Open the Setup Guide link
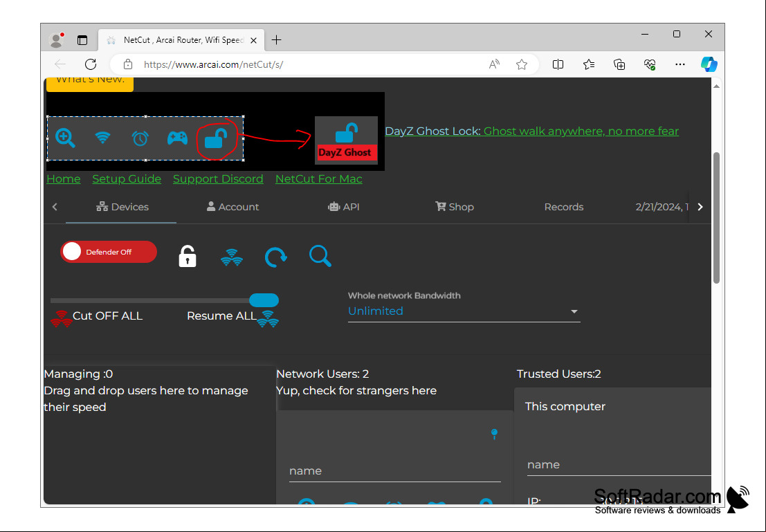The height and width of the screenshot is (532, 766). [127, 178]
